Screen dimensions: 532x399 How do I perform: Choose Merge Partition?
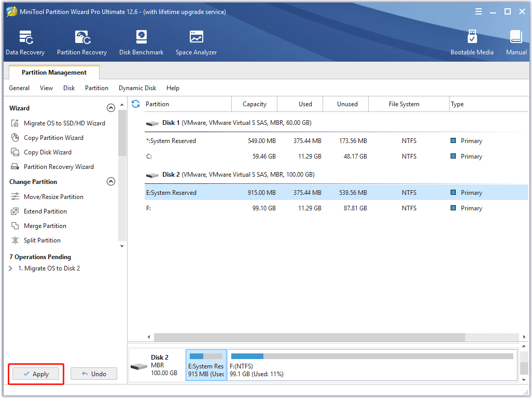[x=45, y=226]
